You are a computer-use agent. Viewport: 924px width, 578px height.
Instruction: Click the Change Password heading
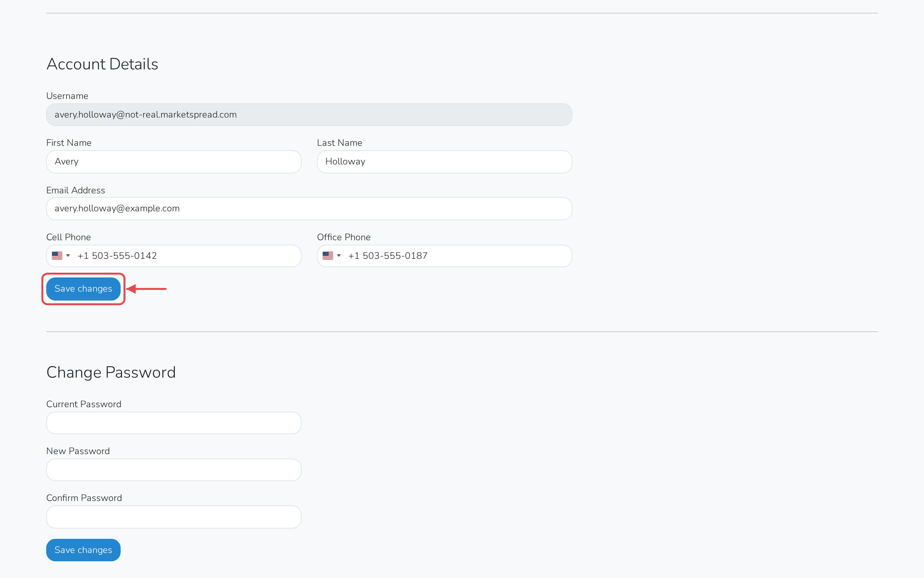click(111, 372)
